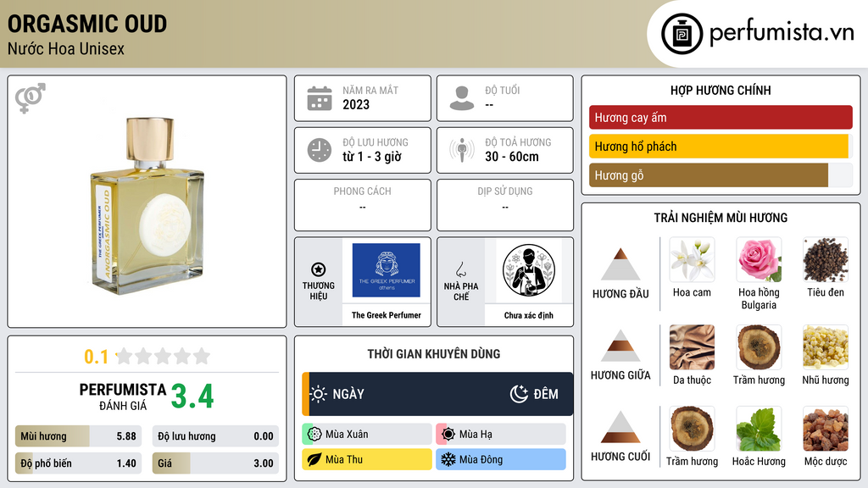Click the Hợp hương chính heading

click(x=721, y=90)
